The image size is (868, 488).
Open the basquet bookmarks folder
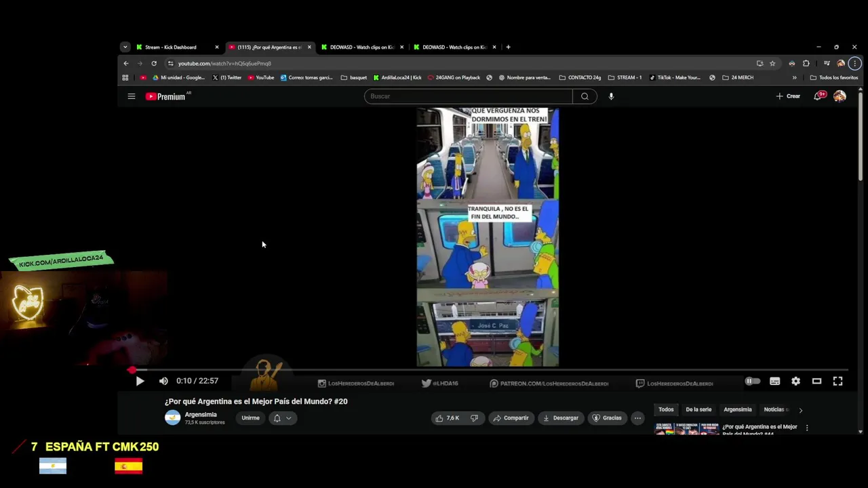(353, 77)
